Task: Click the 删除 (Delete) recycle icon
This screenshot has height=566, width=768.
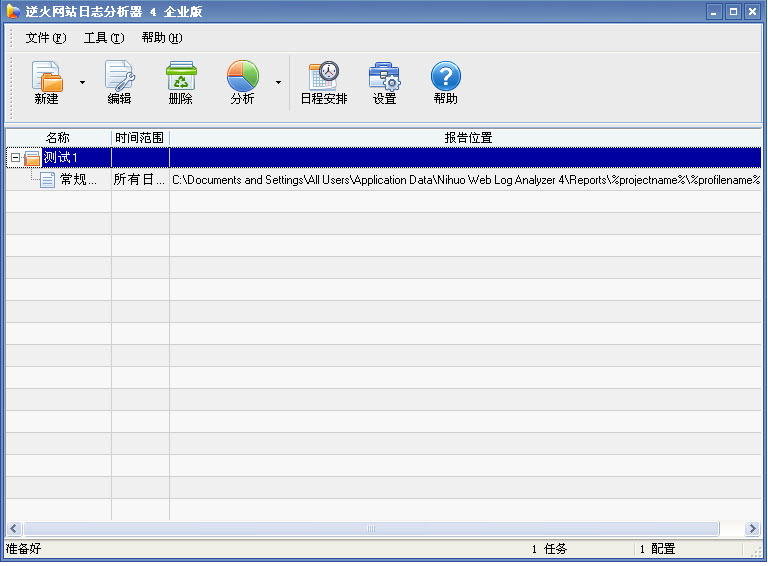Action: pos(181,76)
